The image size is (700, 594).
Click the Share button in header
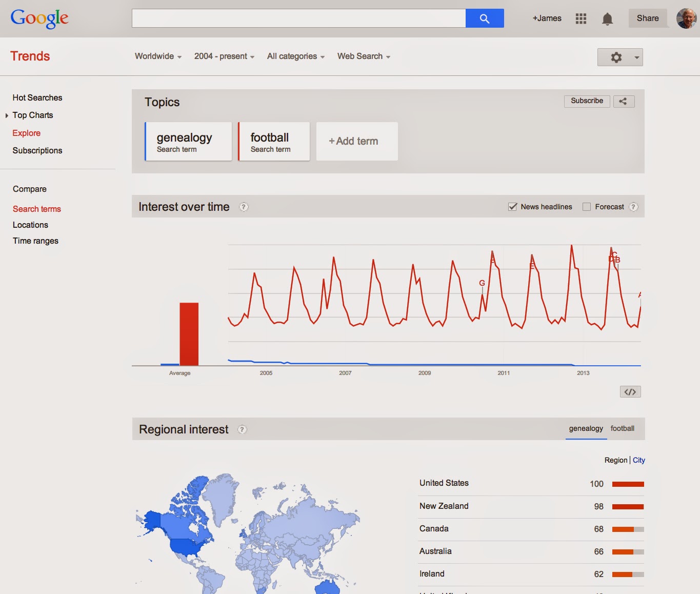point(648,18)
